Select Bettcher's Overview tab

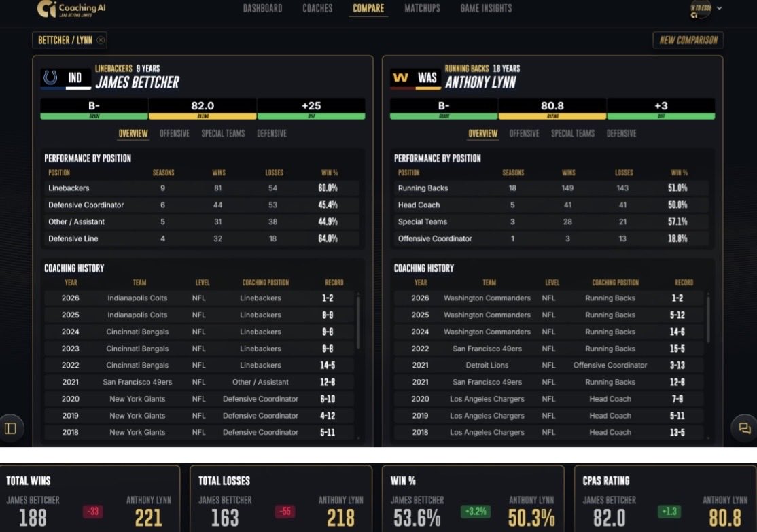click(133, 133)
